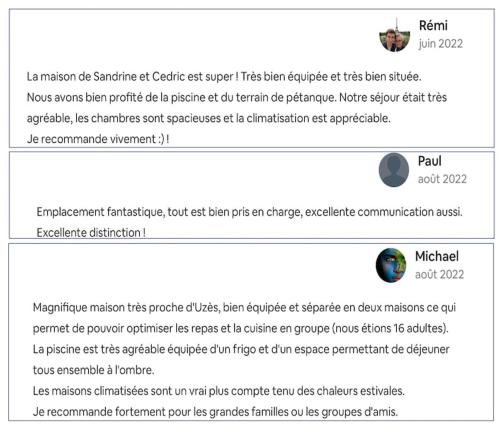
Task: Click the 'Emplacement fantastique' review line
Action: 249,212
